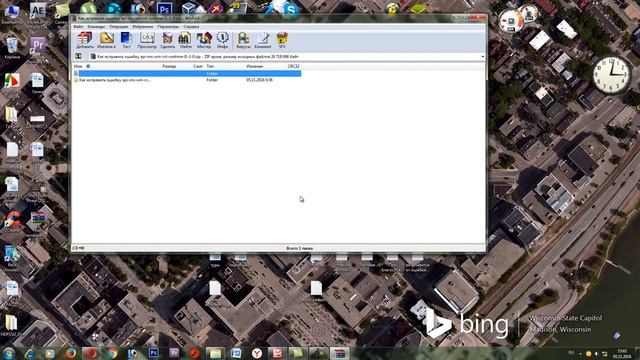Sort by the CRC32 column header
Viewport: 640px width, 360px height.
(293, 66)
